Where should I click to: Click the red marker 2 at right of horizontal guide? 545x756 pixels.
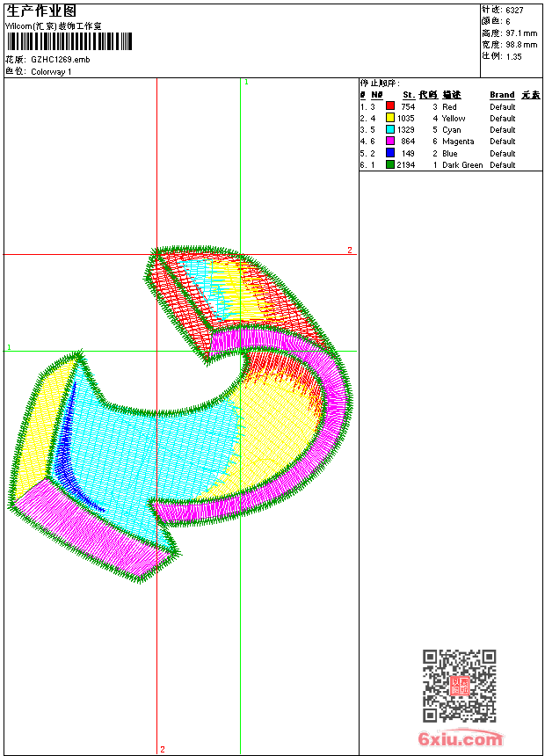coord(349,251)
